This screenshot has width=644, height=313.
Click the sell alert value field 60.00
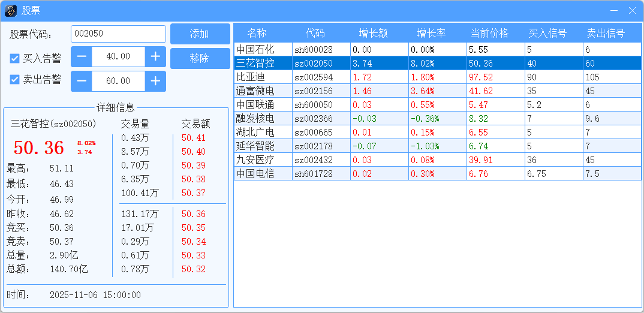click(118, 82)
